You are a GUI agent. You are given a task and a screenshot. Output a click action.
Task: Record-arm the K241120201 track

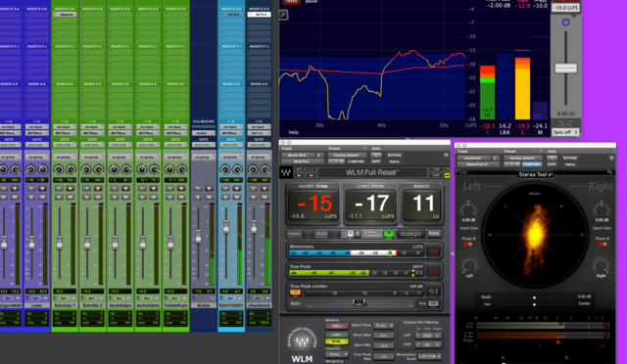237,188
